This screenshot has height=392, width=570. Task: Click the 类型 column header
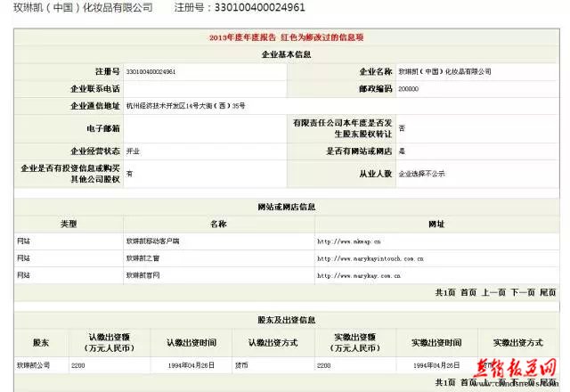(69, 224)
